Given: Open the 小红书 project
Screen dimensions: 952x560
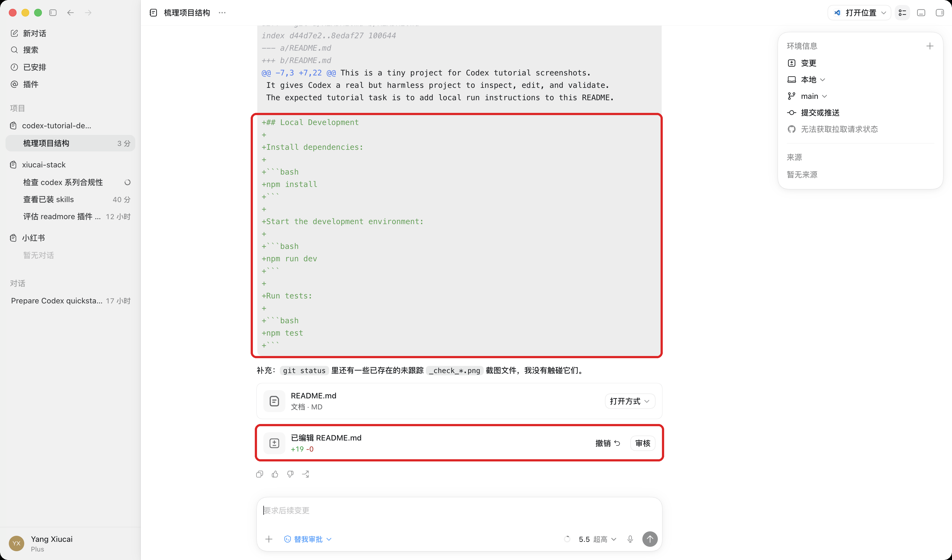Looking at the screenshot, I should tap(70, 238).
